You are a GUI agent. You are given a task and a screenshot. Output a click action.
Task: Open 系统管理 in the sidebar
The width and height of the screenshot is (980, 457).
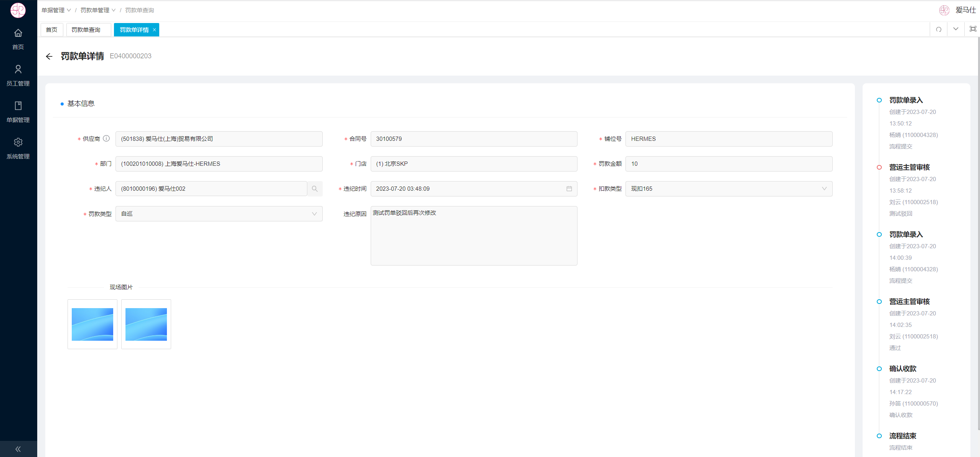pos(18,148)
